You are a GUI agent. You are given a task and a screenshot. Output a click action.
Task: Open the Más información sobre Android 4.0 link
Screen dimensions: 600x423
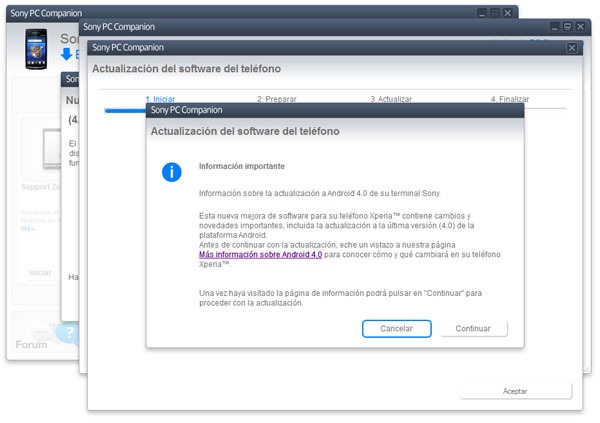[x=260, y=255]
